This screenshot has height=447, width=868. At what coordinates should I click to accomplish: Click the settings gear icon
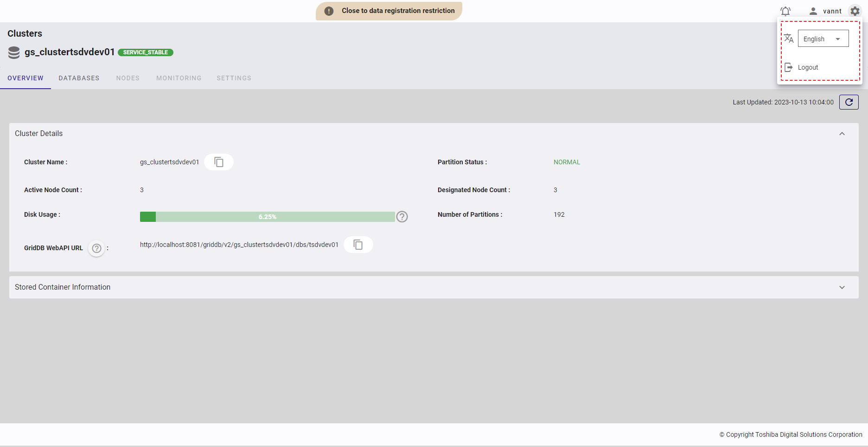coord(855,11)
